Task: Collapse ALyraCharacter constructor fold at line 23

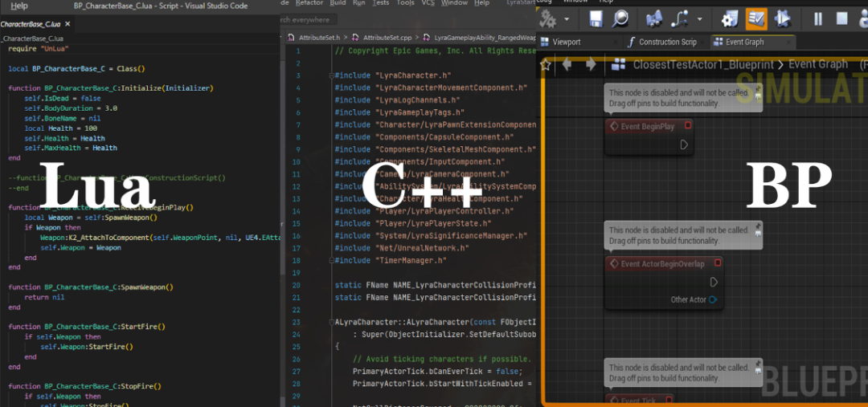Action: coord(331,323)
